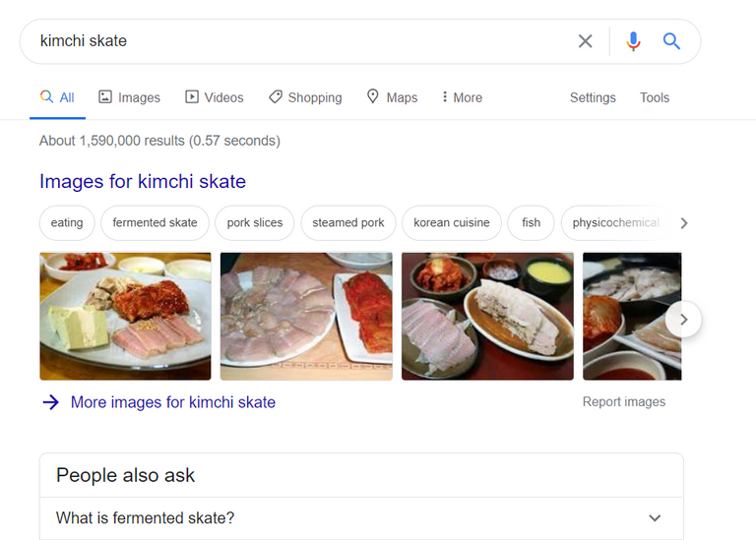This screenshot has height=540, width=756.
Task: Click the 'Report images' link
Action: click(624, 401)
